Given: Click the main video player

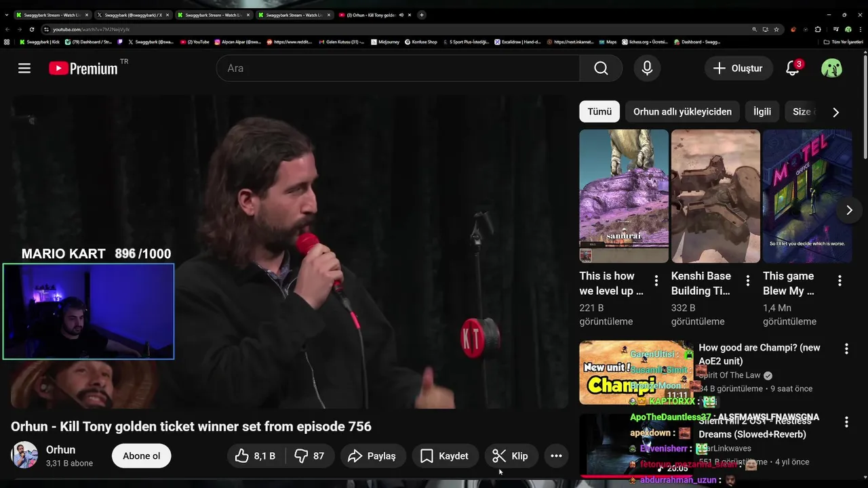Looking at the screenshot, I should click(290, 252).
